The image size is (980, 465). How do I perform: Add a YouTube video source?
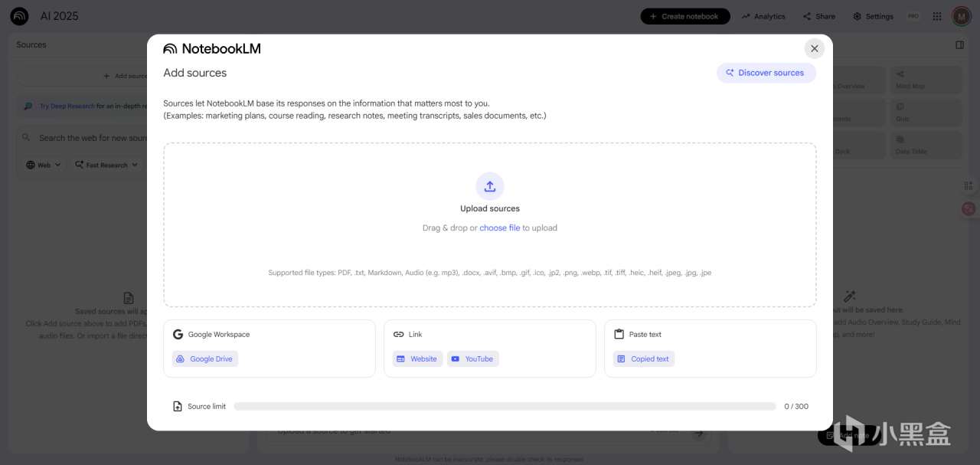[472, 359]
